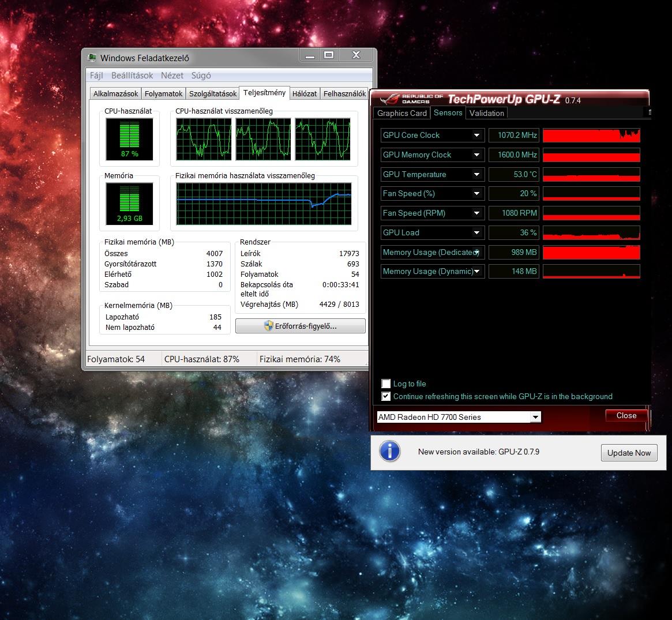This screenshot has width=672, height=620.
Task: Click the physical memory usage history graph
Action: point(264,204)
